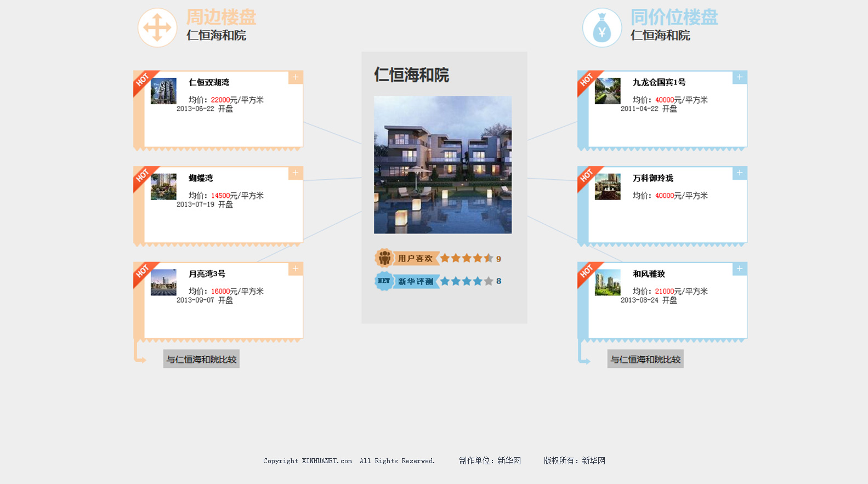This screenshot has width=868, height=484.
Task: Click the central 仁恒海和院 villa photo
Action: 442,164
